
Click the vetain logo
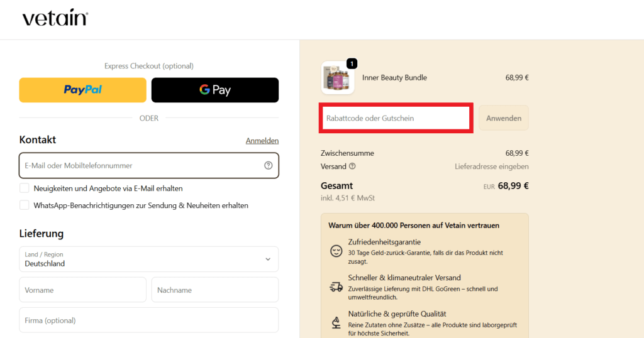pyautogui.click(x=55, y=18)
